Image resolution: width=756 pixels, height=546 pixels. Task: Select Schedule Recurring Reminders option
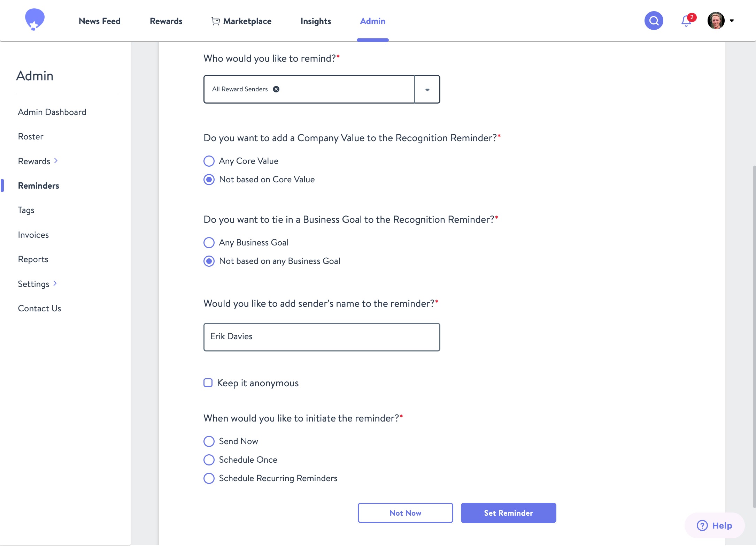click(209, 478)
